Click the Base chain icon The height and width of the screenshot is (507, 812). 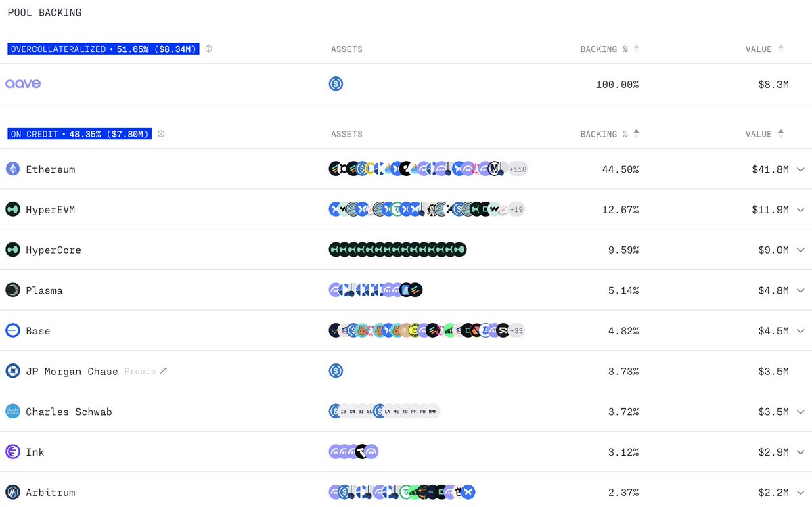13,331
